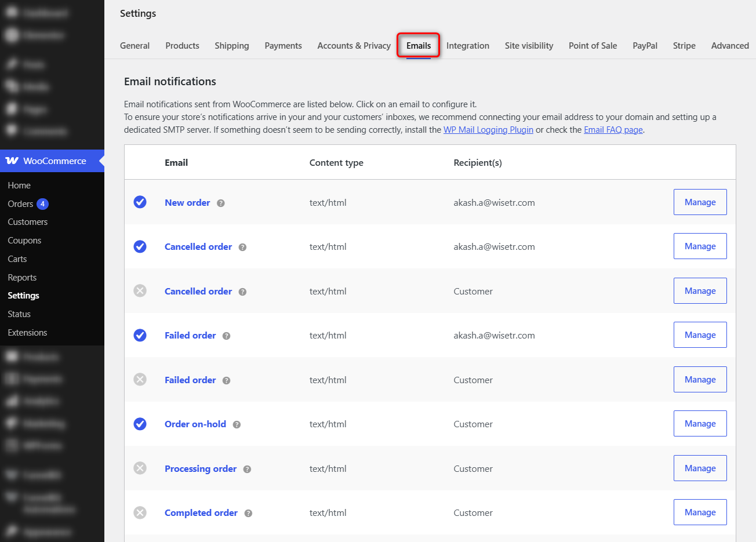The width and height of the screenshot is (756, 542).
Task: Click the WooCommerce logo icon in the sidebar
Action: [12, 161]
